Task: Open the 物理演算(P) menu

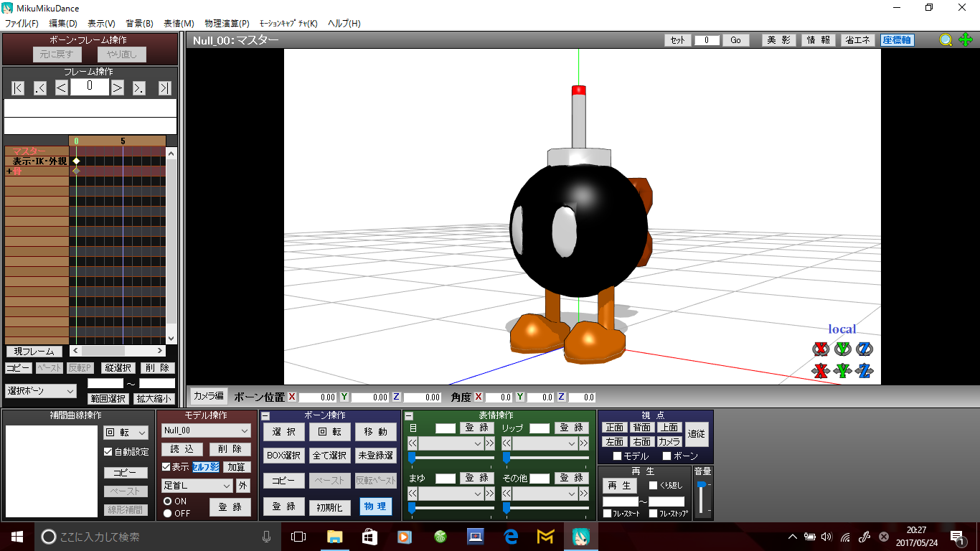Action: [227, 23]
